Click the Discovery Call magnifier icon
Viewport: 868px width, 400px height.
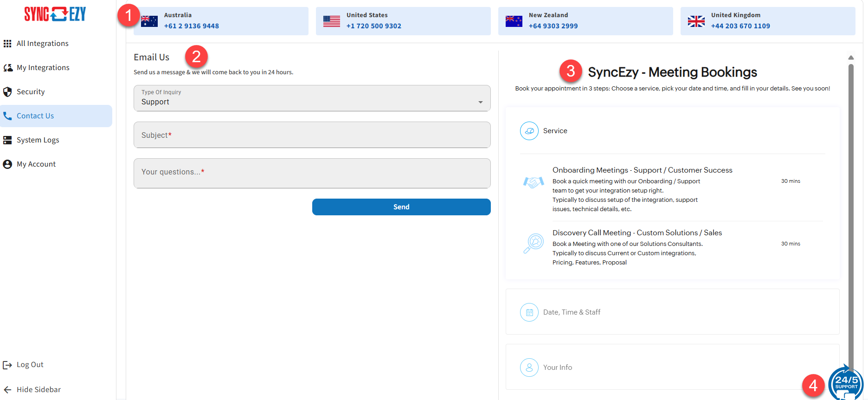click(534, 243)
